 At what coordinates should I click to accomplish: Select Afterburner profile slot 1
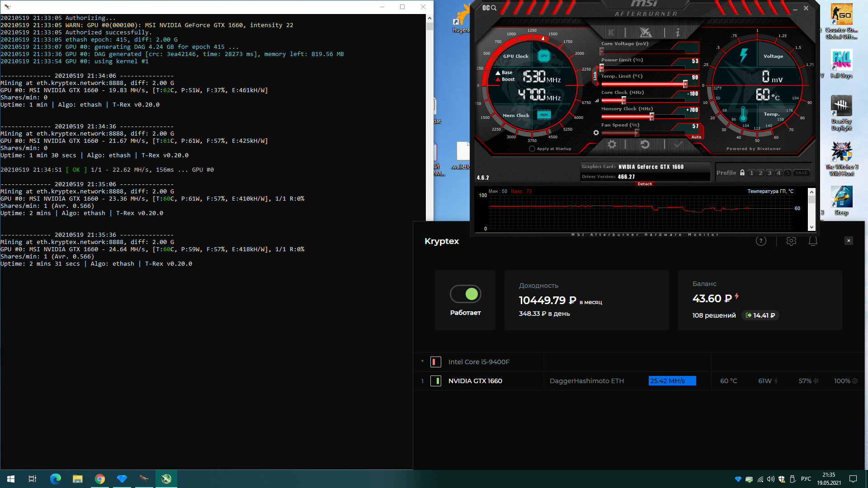pyautogui.click(x=751, y=173)
